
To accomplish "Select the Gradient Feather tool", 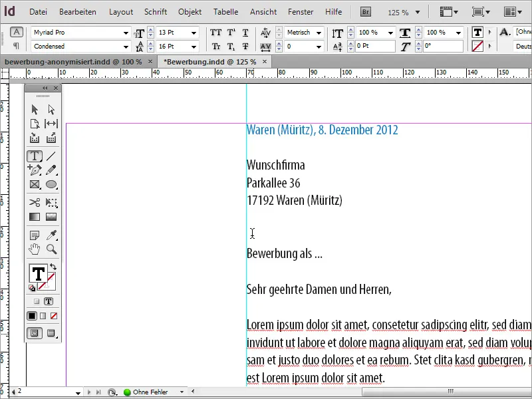I will click(x=51, y=217).
